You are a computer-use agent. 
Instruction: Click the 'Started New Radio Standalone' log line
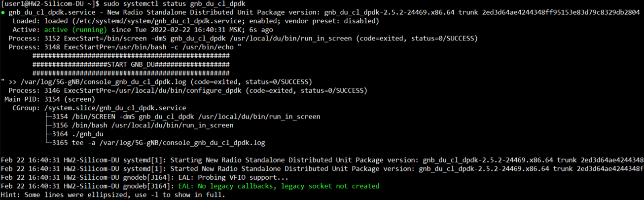pyautogui.click(x=321, y=169)
